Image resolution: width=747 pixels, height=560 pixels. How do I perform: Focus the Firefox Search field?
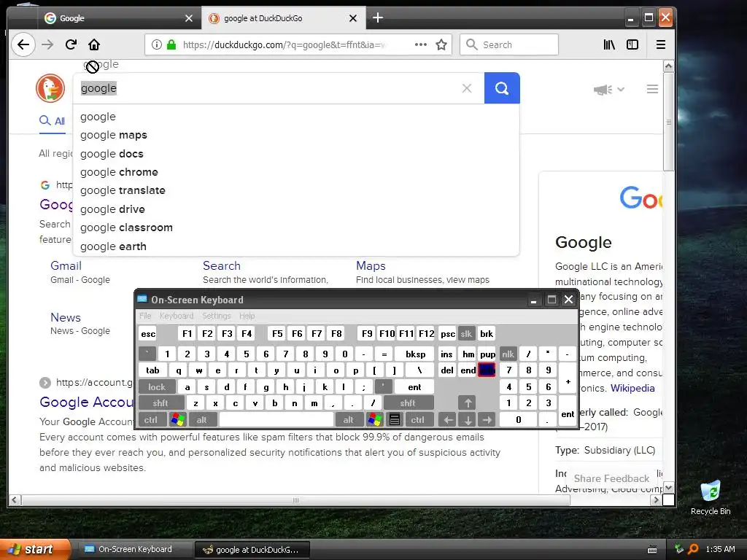click(x=508, y=44)
